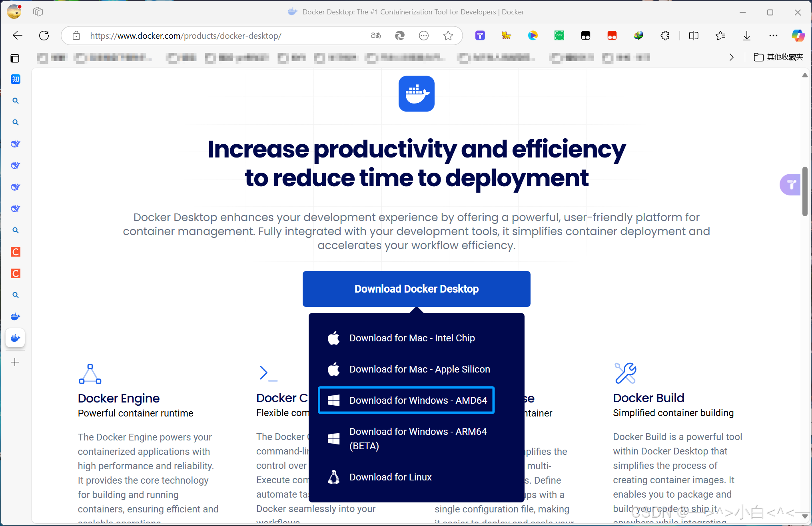Click the translate page icon in address bar

coord(376,36)
